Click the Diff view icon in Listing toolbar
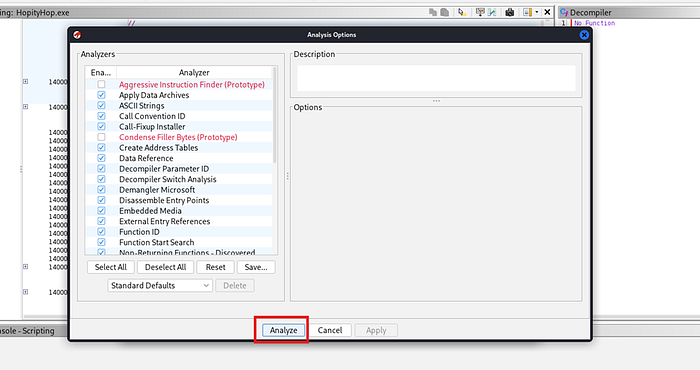The width and height of the screenshot is (700, 370). [x=492, y=12]
